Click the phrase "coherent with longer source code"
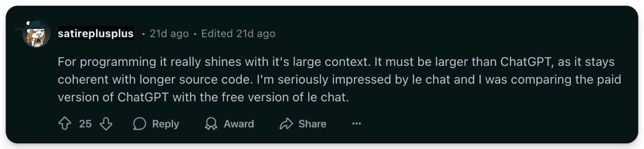 [x=155, y=80]
